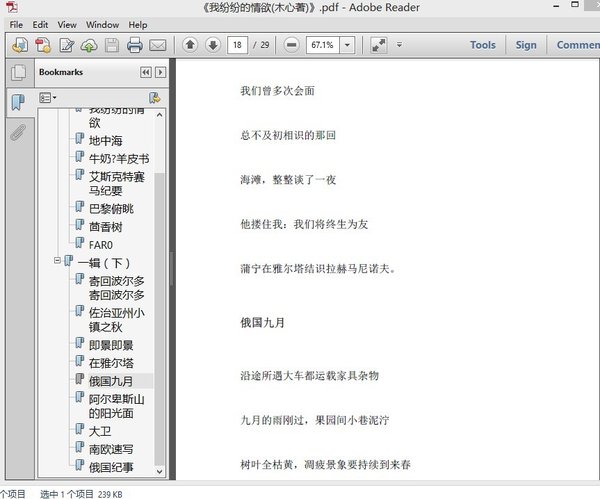Click the envelope email icon

coord(158,45)
